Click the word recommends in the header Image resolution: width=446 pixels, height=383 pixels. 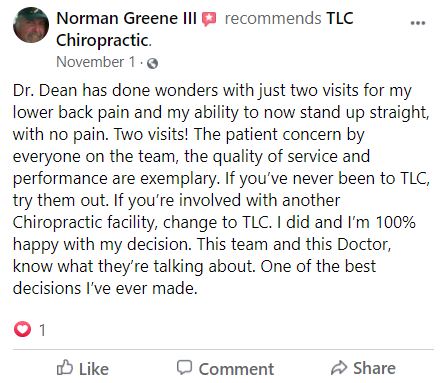pos(273,18)
